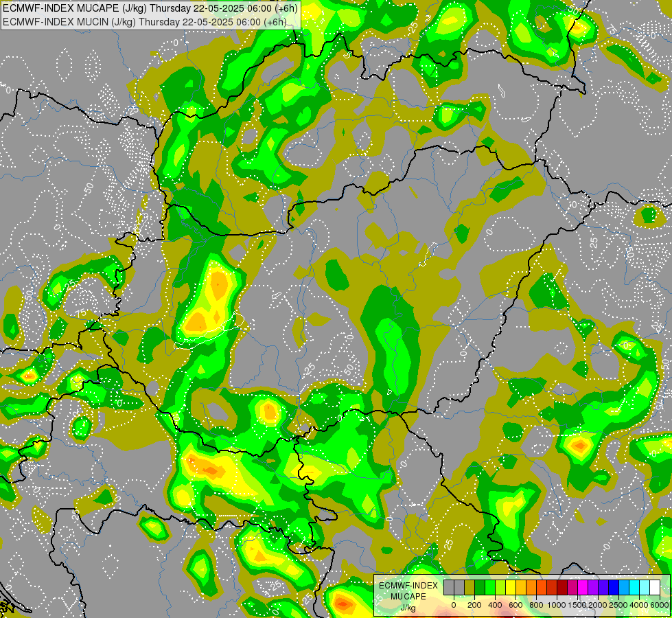Click the legend scale label 2000
The width and height of the screenshot is (672, 618).
pyautogui.click(x=598, y=605)
